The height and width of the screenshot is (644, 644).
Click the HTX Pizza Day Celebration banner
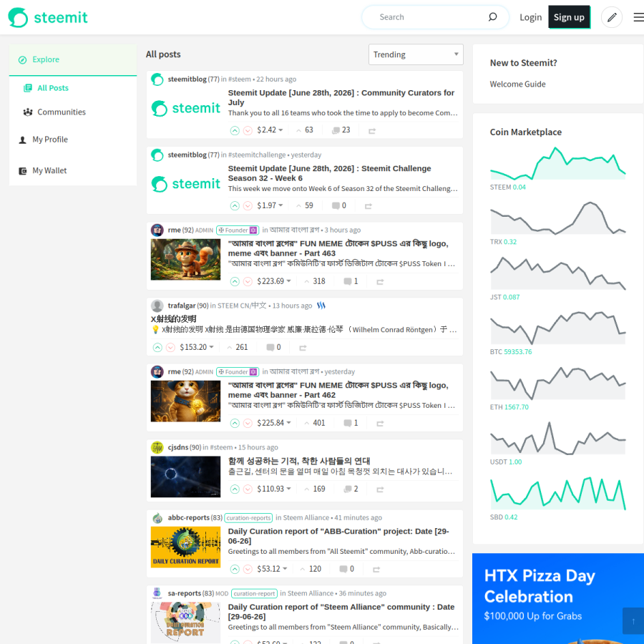point(557,598)
